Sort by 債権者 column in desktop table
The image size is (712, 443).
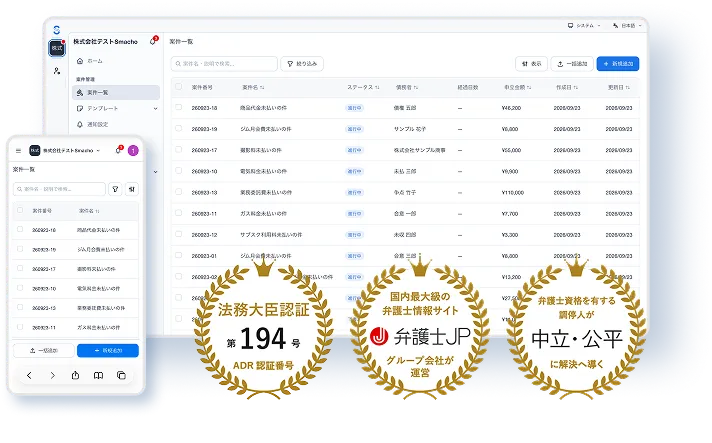click(407, 87)
